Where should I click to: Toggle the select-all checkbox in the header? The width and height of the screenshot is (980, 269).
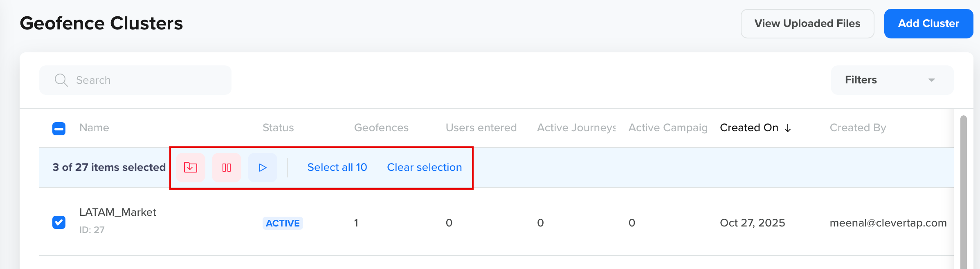59,128
